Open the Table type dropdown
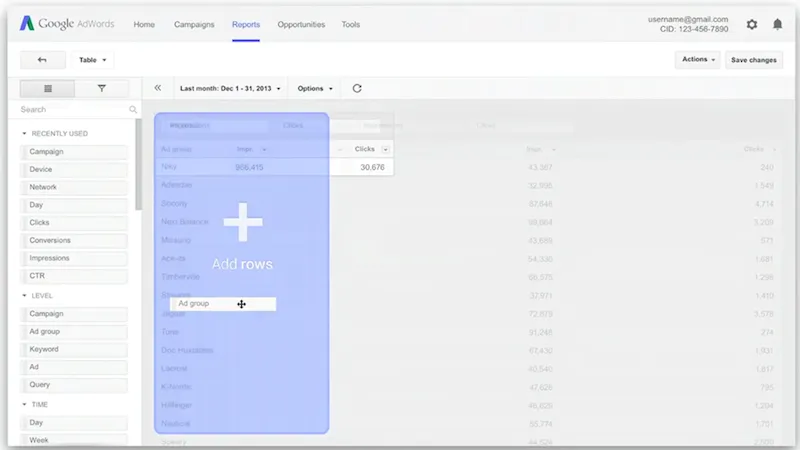This screenshot has width=800, height=450. coord(93,60)
